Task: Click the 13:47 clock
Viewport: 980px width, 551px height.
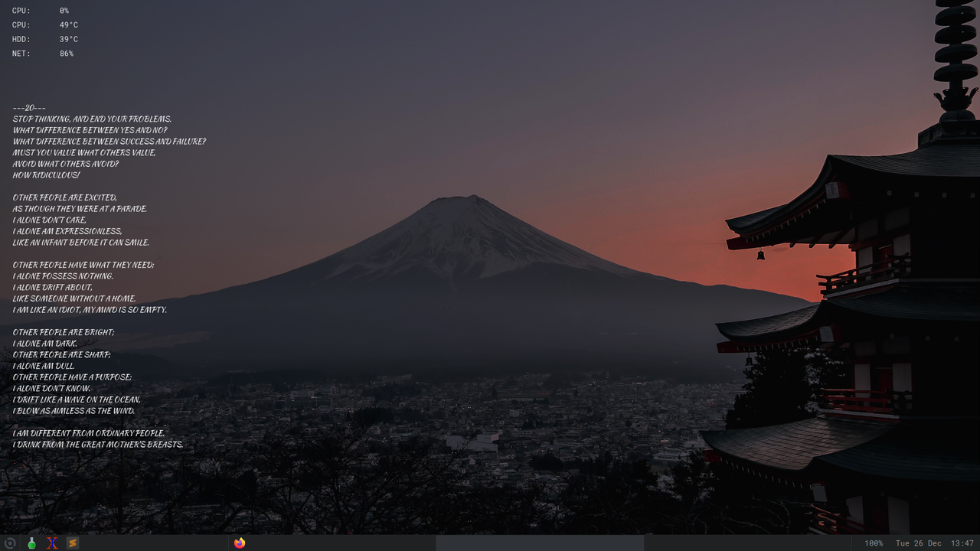Action: tap(962, 543)
